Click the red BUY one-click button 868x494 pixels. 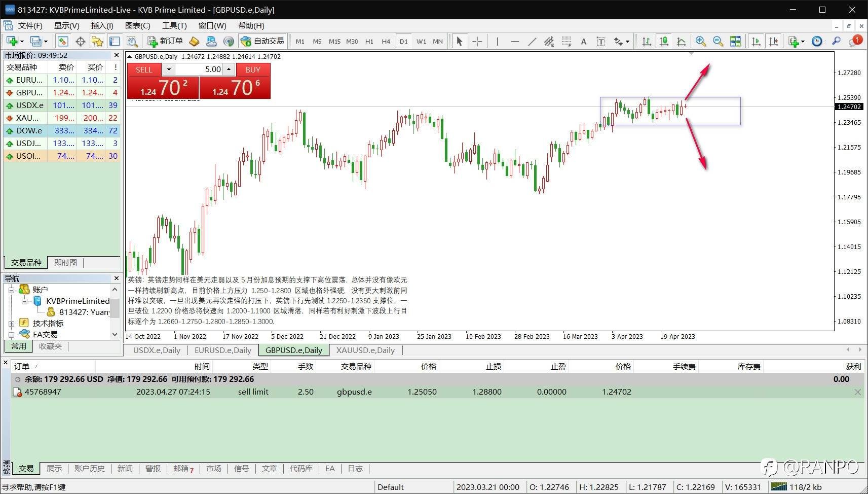pos(253,69)
